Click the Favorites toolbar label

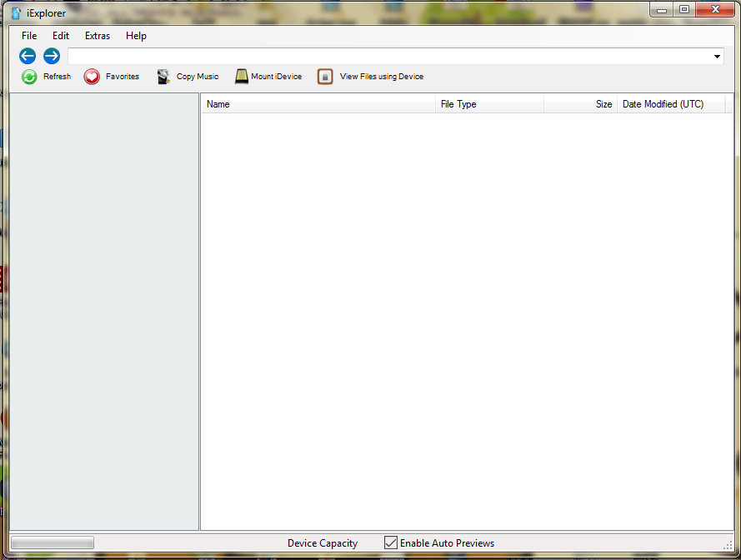pyautogui.click(x=123, y=77)
